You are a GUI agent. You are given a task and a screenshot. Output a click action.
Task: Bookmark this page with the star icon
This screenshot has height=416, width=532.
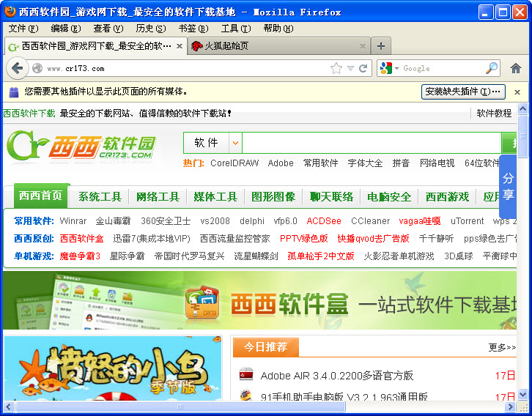[336, 69]
